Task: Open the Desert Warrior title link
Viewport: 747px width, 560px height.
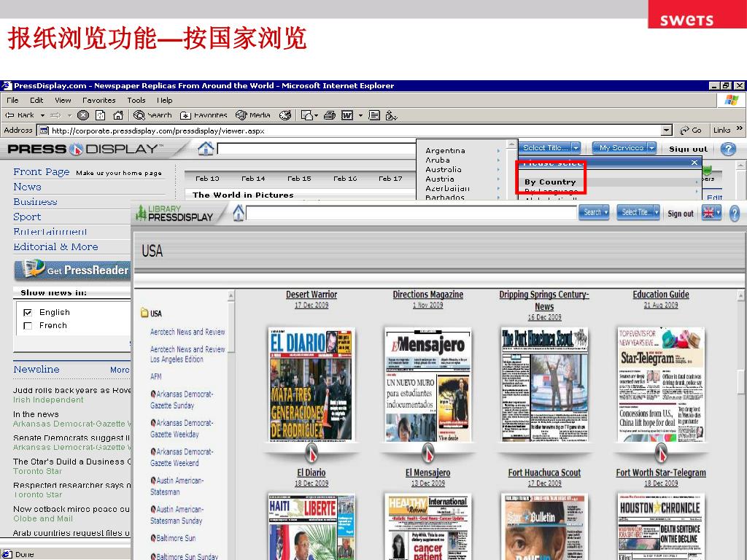Action: 311,295
